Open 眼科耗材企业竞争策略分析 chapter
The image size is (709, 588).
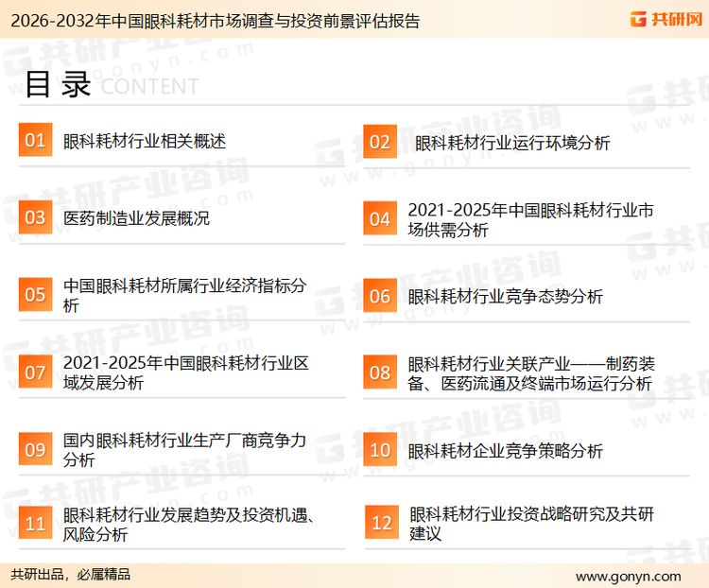505,451
